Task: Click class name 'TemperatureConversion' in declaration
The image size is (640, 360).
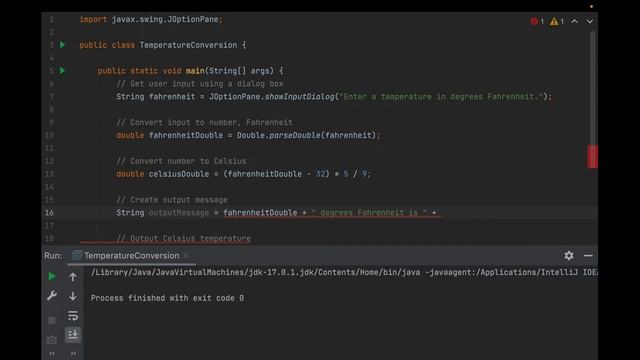Action: coord(188,45)
